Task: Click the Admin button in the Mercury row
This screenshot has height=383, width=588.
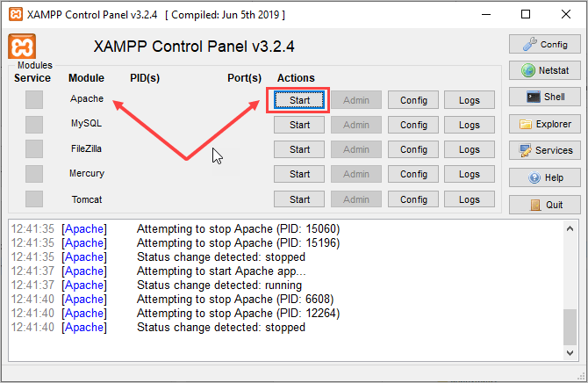Action: (356, 174)
